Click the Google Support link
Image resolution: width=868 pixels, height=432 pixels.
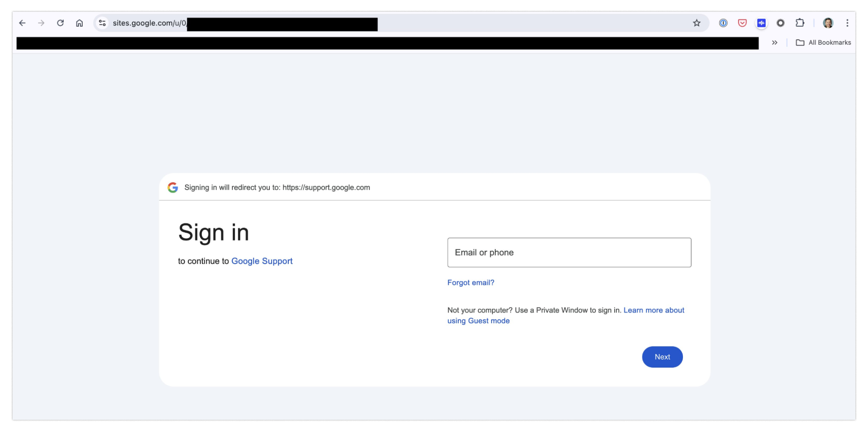[262, 261]
